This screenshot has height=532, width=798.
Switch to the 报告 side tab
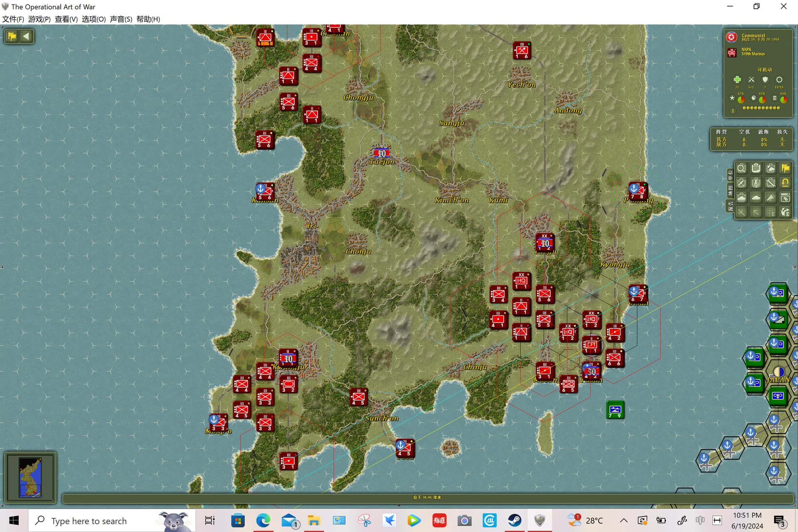click(730, 206)
